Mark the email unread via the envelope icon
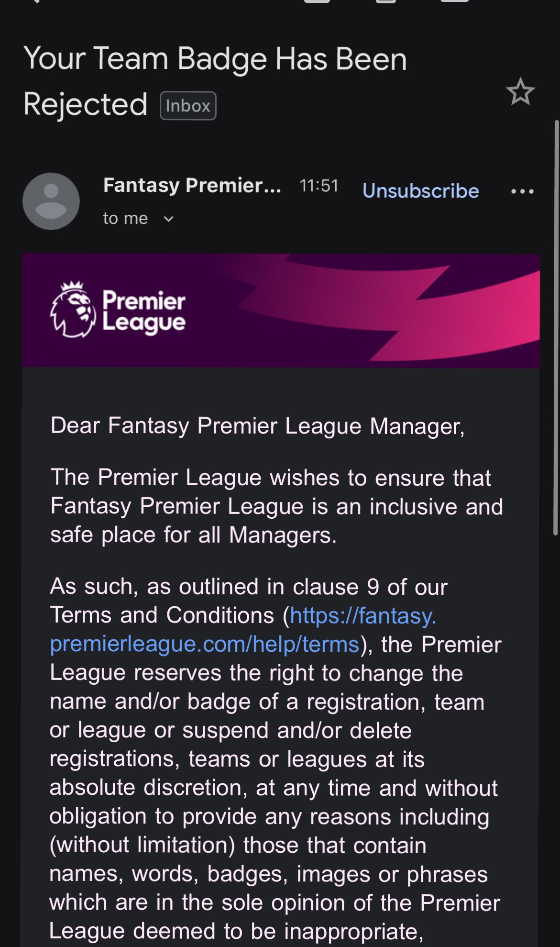The image size is (560, 947). coord(454,1)
